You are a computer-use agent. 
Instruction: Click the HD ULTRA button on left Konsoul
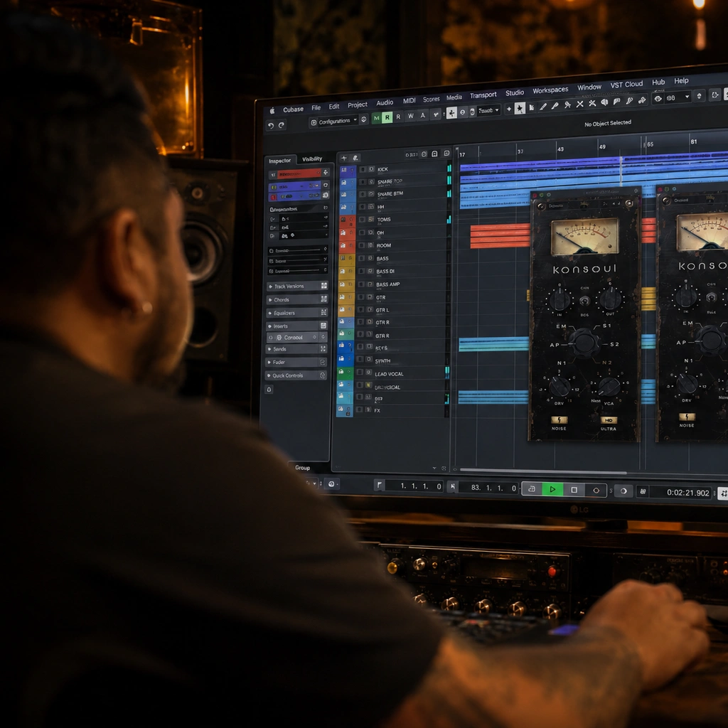[x=609, y=420]
